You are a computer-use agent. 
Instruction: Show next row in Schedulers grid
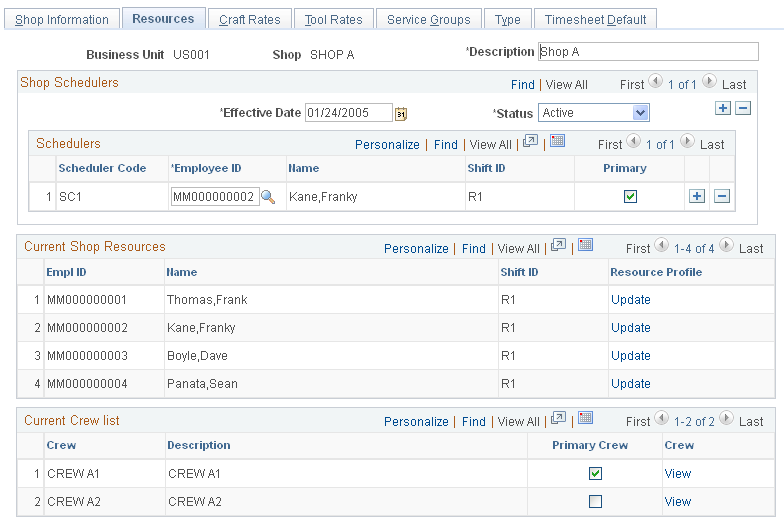click(687, 141)
